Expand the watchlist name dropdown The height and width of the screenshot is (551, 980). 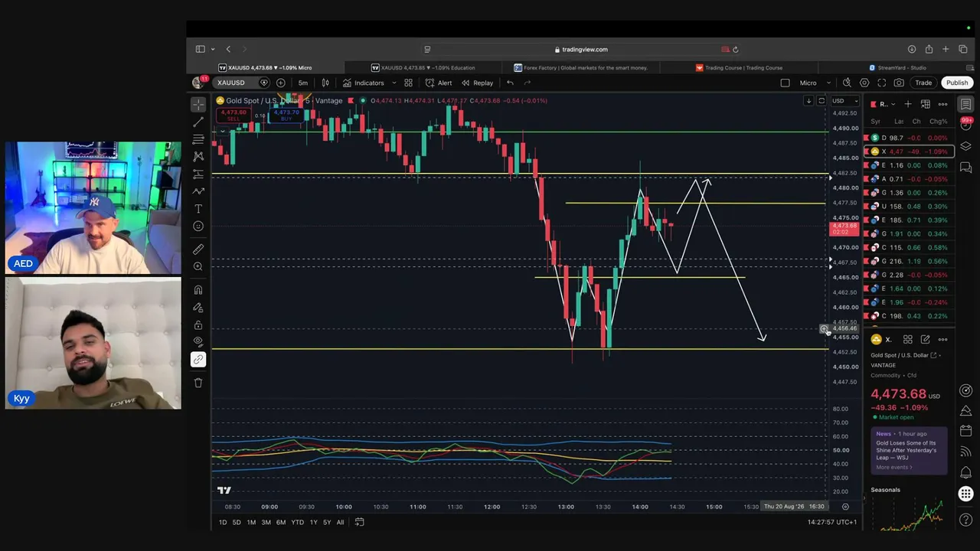tap(887, 104)
